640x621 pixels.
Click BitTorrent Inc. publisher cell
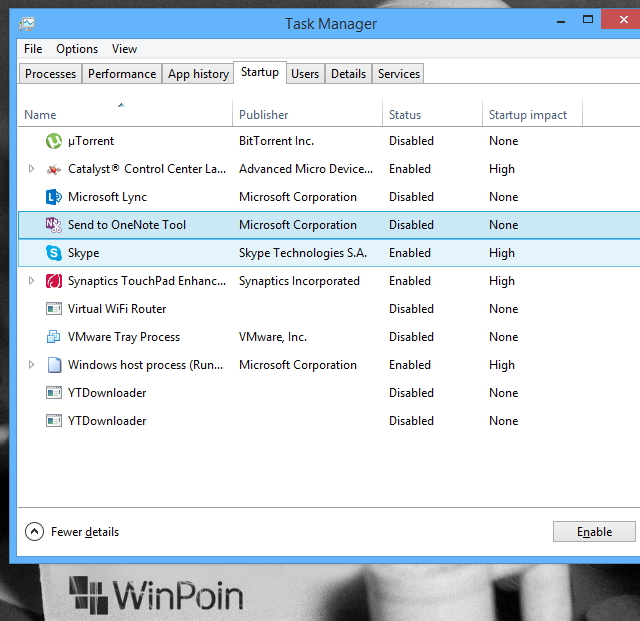point(277,141)
